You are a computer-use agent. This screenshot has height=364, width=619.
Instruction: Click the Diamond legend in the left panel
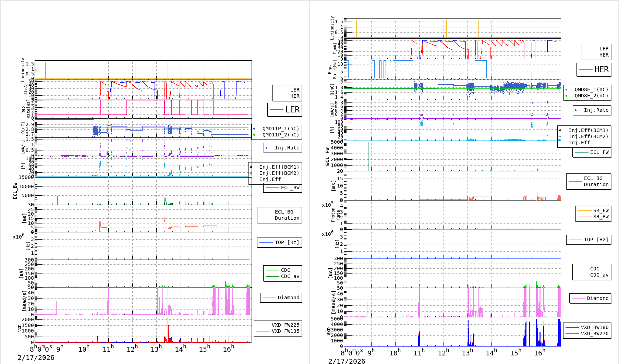tap(288, 298)
